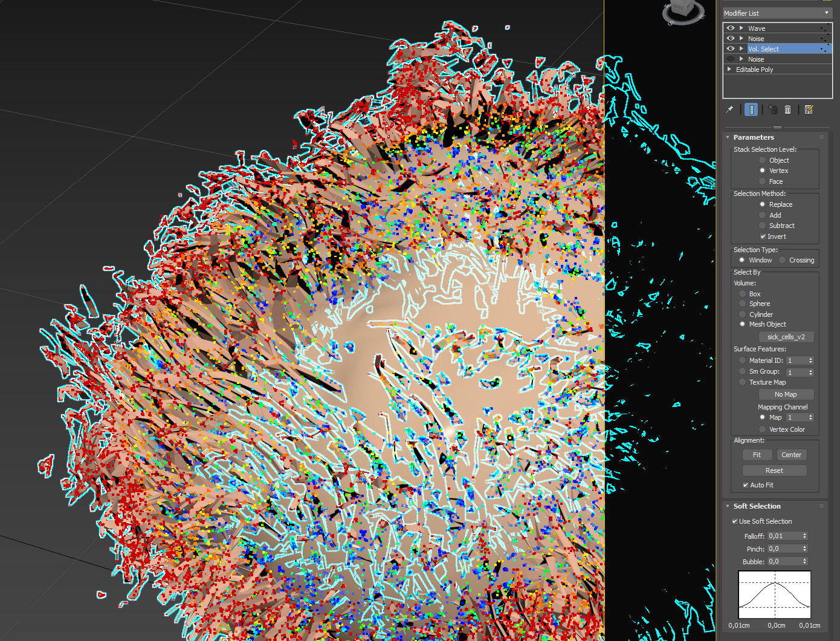Image resolution: width=840 pixels, height=641 pixels.
Task: Click Make Unique icon under stack
Action: click(773, 109)
